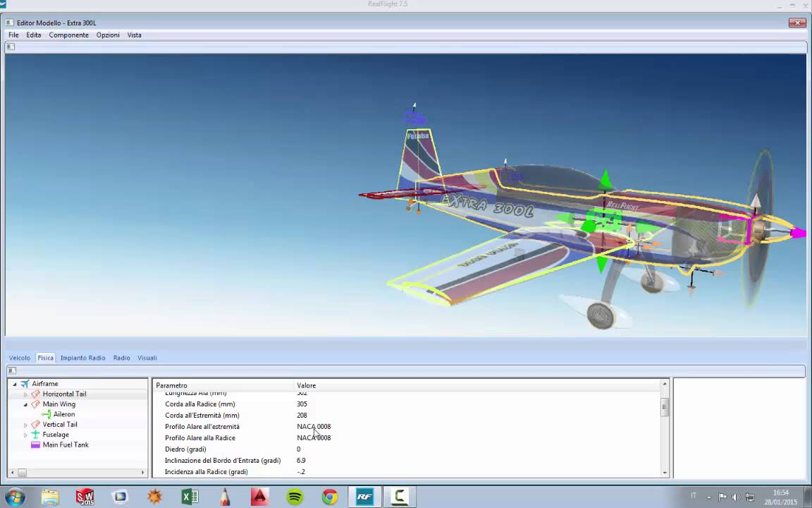Image resolution: width=812 pixels, height=508 pixels.
Task: Click parameter list scroll up arrow
Action: tap(665, 385)
